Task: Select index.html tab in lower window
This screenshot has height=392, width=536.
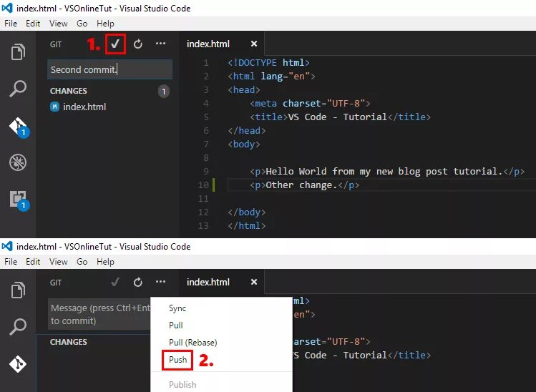Action: pos(208,282)
